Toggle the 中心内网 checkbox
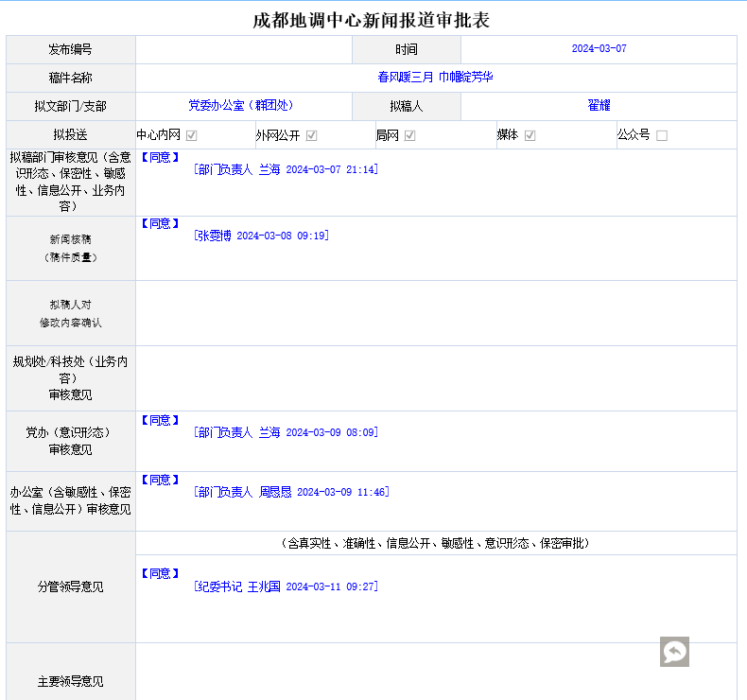747x700 pixels. coord(192,135)
